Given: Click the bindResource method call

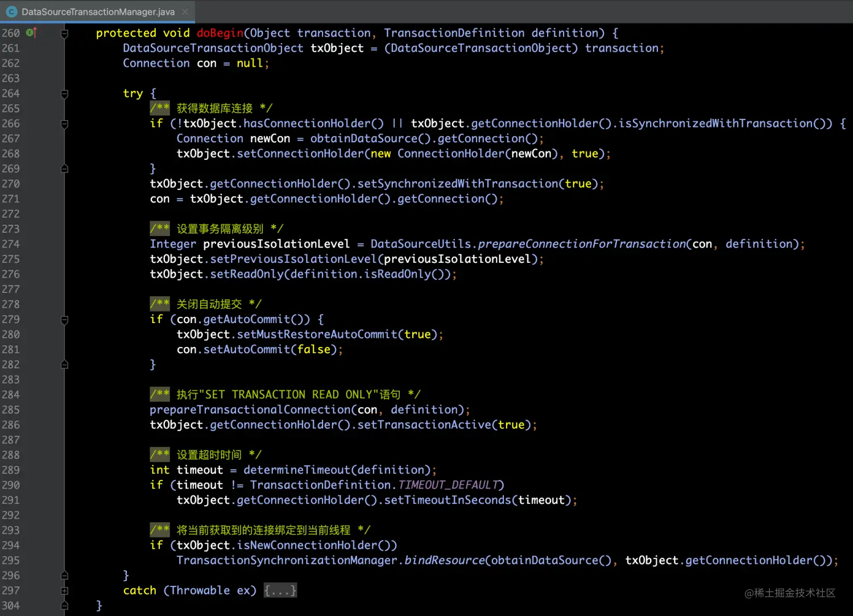Looking at the screenshot, I should pos(445,560).
